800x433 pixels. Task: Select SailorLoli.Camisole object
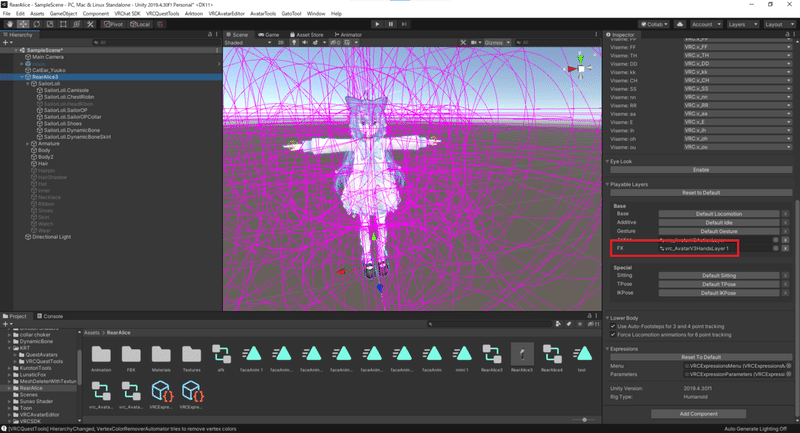pyautogui.click(x=66, y=90)
